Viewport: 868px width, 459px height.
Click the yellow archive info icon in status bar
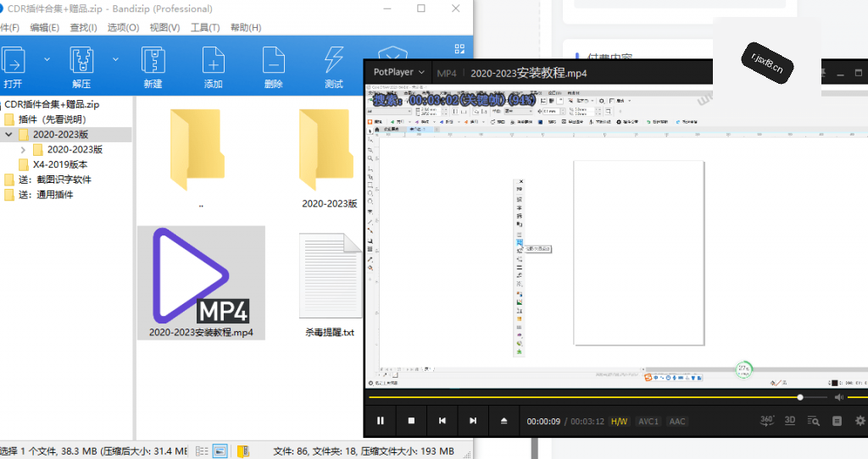click(243, 451)
